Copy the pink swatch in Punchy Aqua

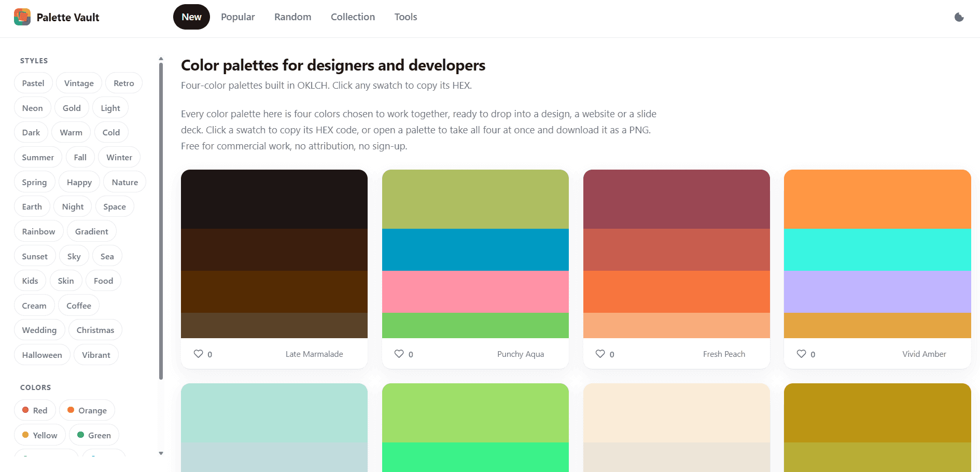[475, 291]
